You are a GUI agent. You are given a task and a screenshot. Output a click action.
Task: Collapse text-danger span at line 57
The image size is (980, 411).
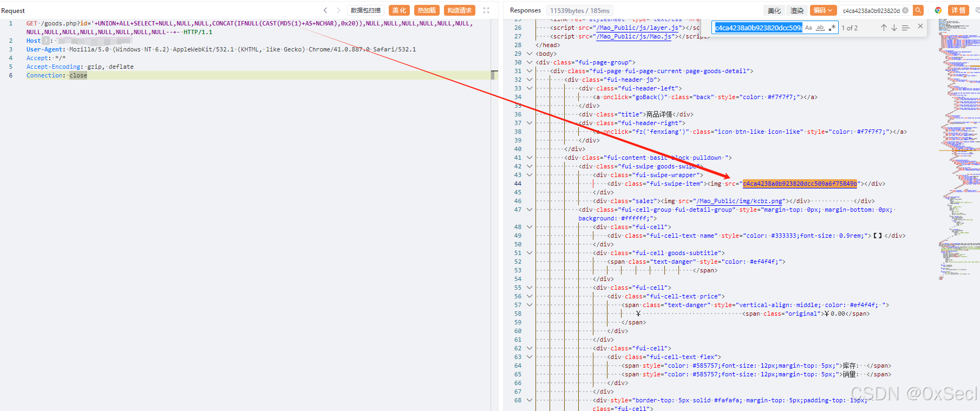(x=530, y=305)
